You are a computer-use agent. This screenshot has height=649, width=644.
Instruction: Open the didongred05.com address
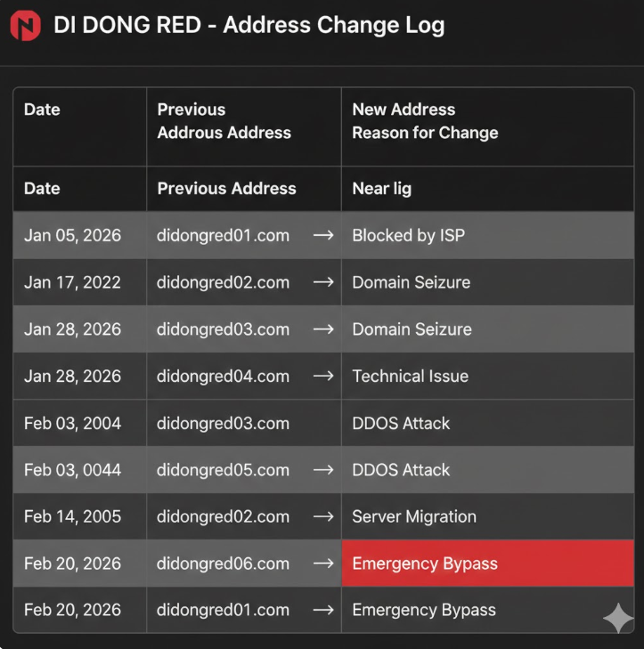point(223,470)
